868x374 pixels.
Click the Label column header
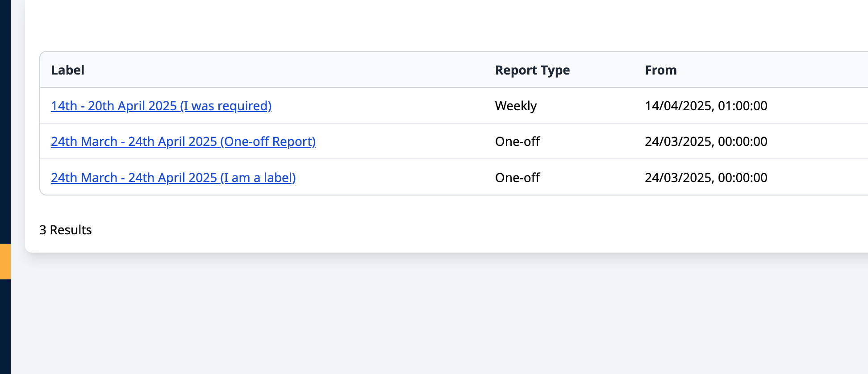[x=68, y=70]
